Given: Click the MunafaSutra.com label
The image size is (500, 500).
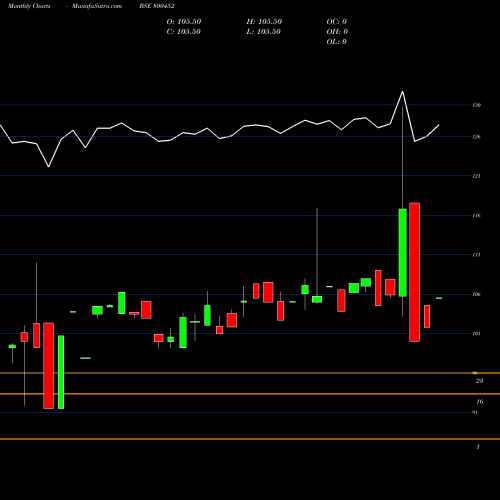Looking at the screenshot, I should (97, 6).
